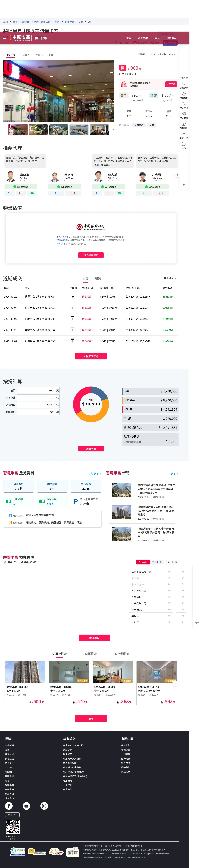The image size is (202, 868).
Task: Switch to the 平面圖 (8) tab
Action: pyautogui.click(x=25, y=55)
